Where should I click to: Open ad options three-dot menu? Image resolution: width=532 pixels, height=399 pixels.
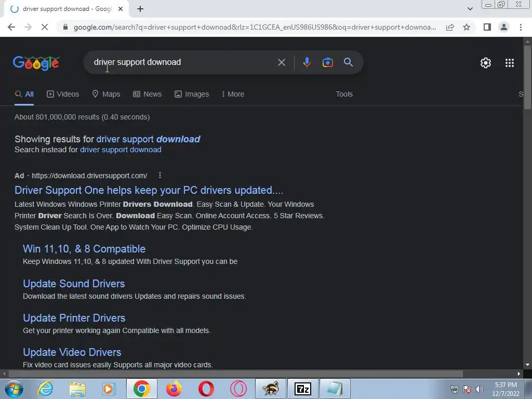(x=160, y=176)
